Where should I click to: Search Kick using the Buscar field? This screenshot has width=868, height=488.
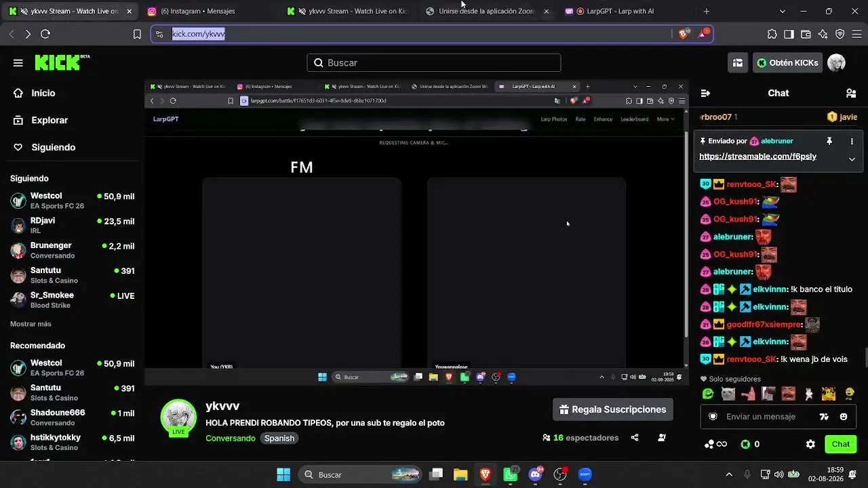[x=434, y=63]
